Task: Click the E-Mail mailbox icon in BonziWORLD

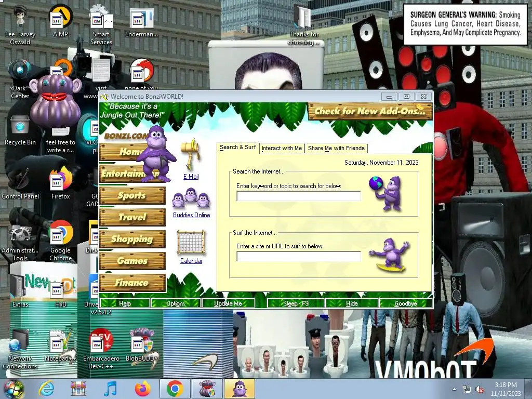Action: coord(191,153)
